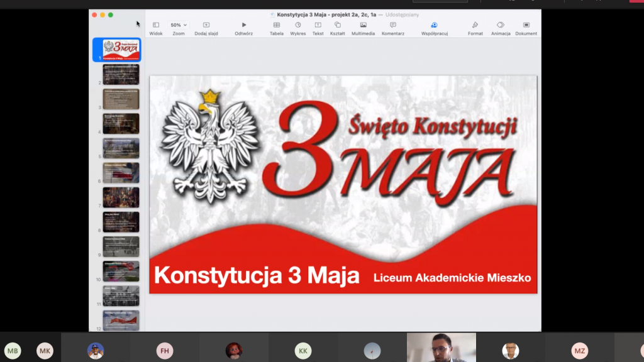Select slide 4 thumbnail in navigator
Image resolution: width=644 pixels, height=362 pixels.
pyautogui.click(x=121, y=124)
